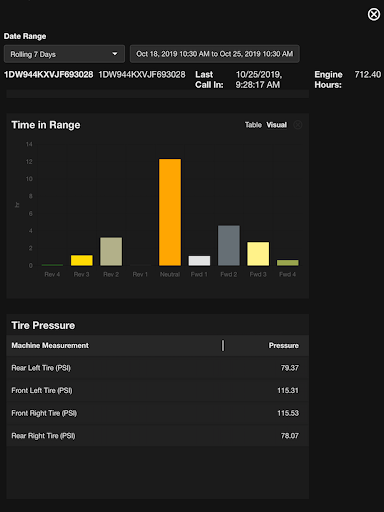Select the white Fwd 1 bar

pos(199,261)
